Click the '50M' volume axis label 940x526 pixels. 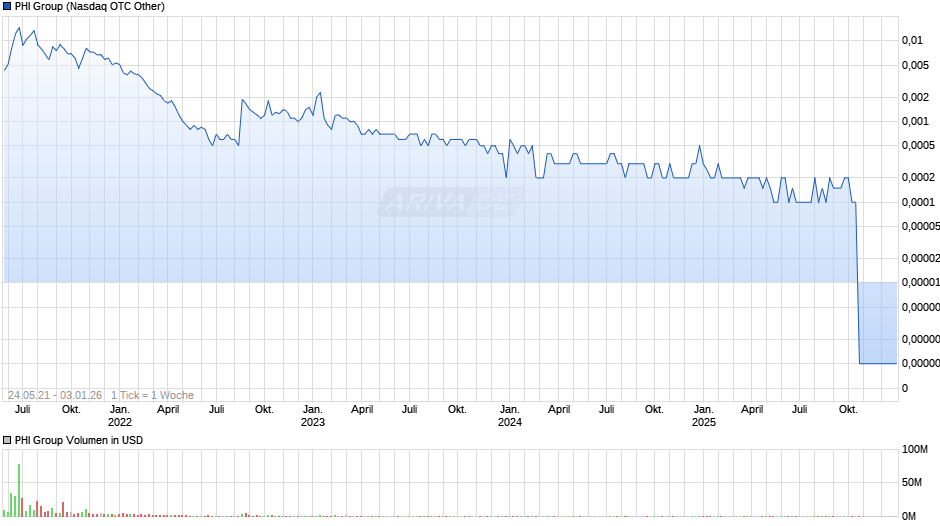[912, 482]
